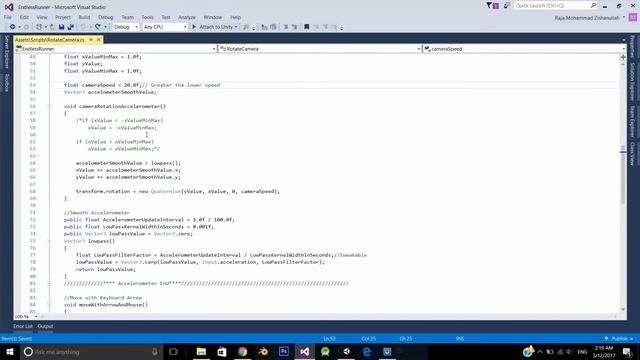
Task: Open the File menu
Action: 8,17
